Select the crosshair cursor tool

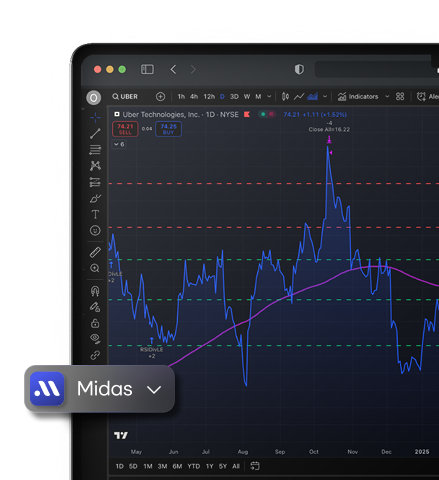(95, 118)
